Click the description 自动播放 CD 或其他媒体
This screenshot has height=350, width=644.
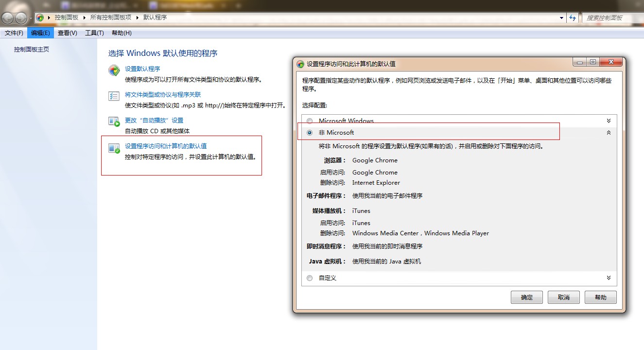tap(157, 131)
